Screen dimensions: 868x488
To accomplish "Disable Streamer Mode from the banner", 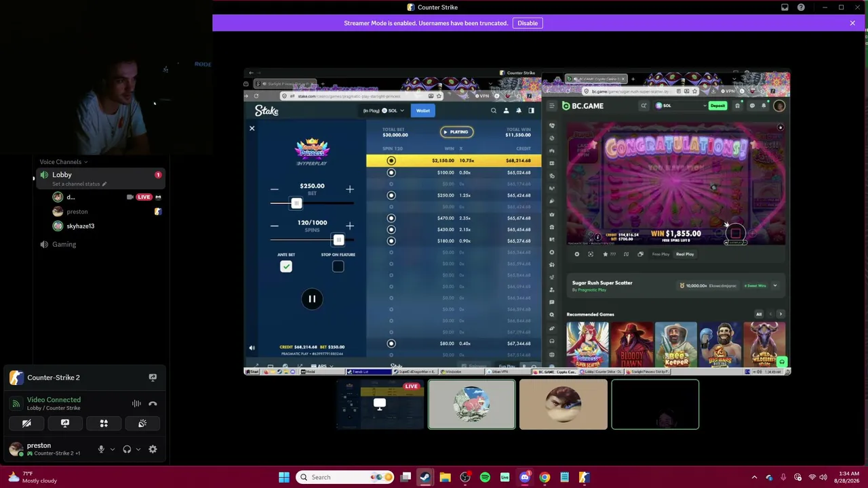I will [x=528, y=23].
